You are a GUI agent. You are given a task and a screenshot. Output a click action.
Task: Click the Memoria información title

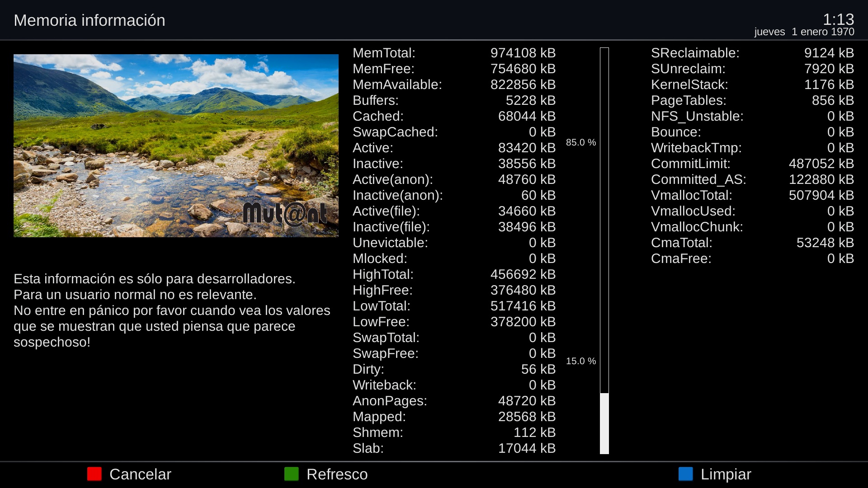pos(90,20)
